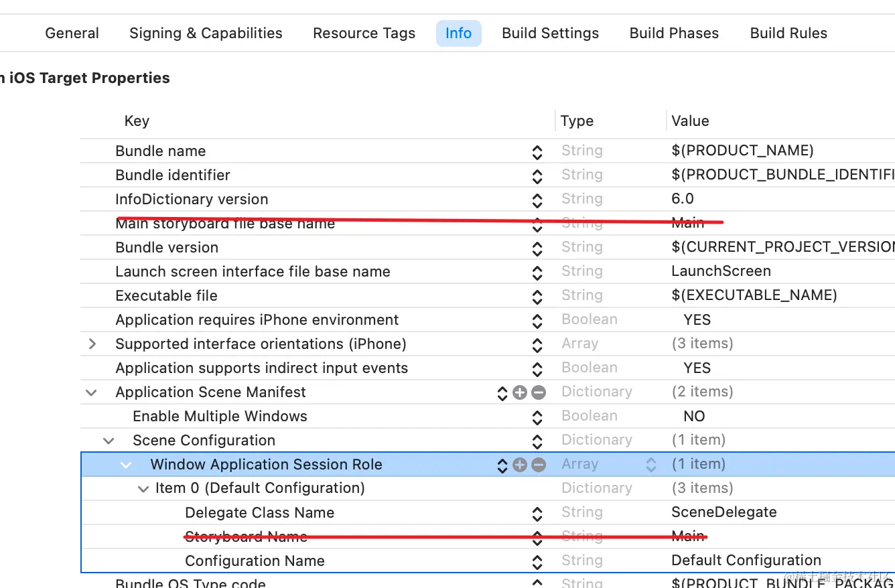Select the Info tab

tap(458, 33)
